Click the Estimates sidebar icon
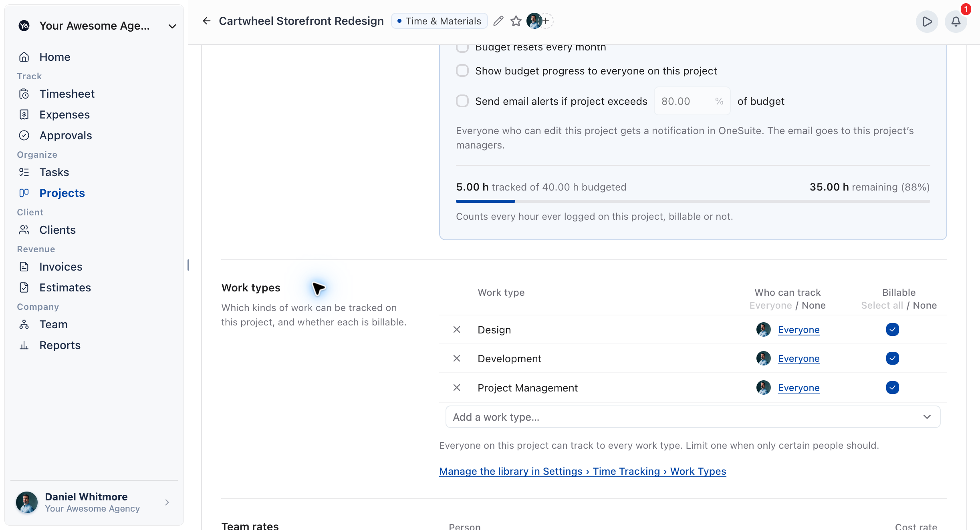The height and width of the screenshot is (530, 980). click(24, 287)
